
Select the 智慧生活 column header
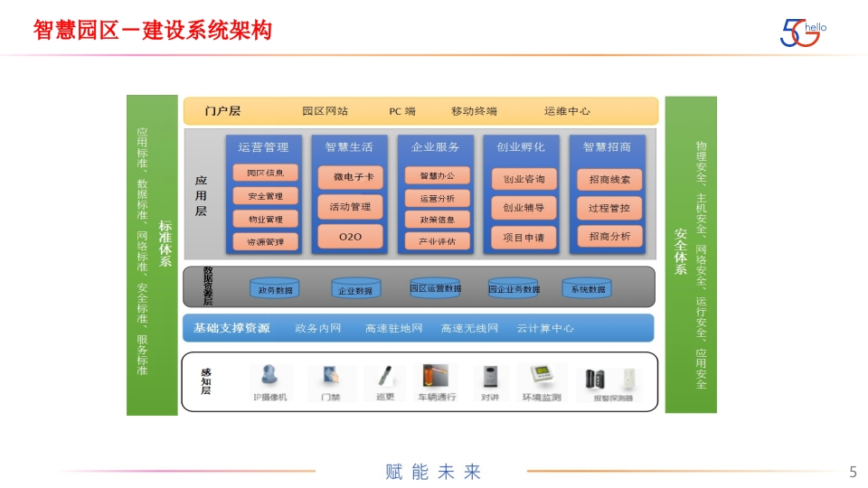pyautogui.click(x=349, y=147)
